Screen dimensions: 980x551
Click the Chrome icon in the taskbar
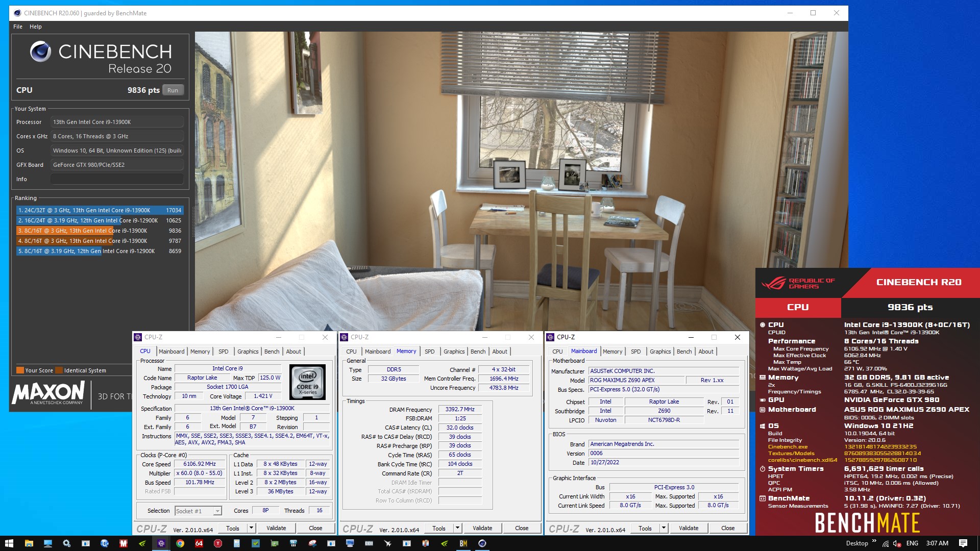coord(180,543)
